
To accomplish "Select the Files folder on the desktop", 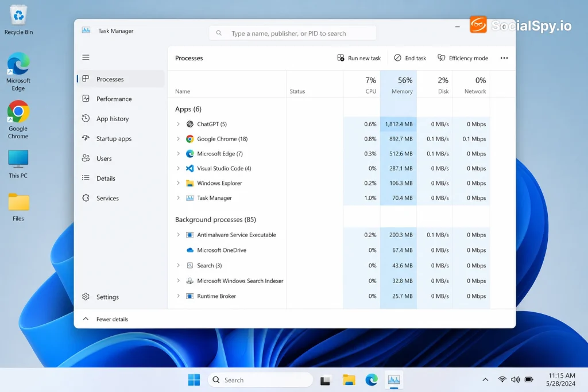I will [x=18, y=207].
